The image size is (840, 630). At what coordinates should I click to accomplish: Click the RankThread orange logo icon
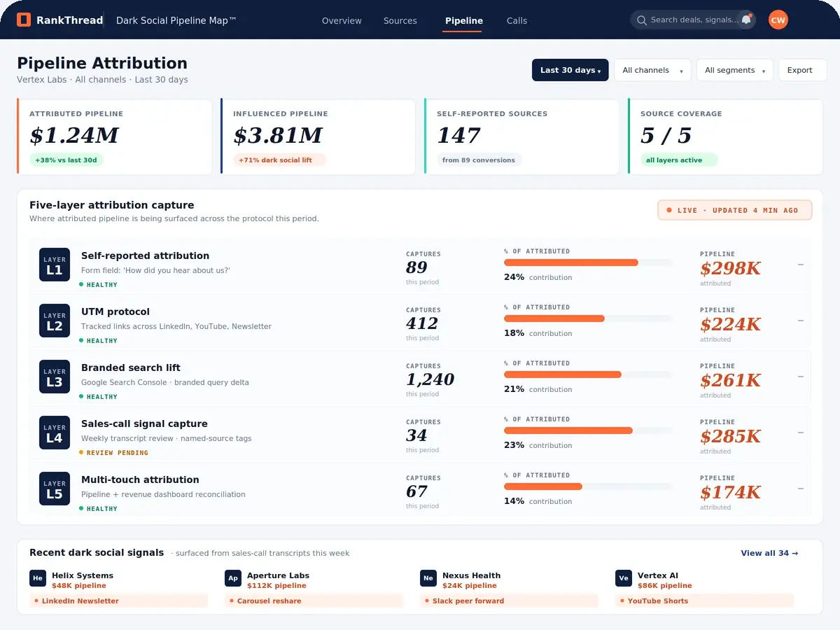coord(24,20)
